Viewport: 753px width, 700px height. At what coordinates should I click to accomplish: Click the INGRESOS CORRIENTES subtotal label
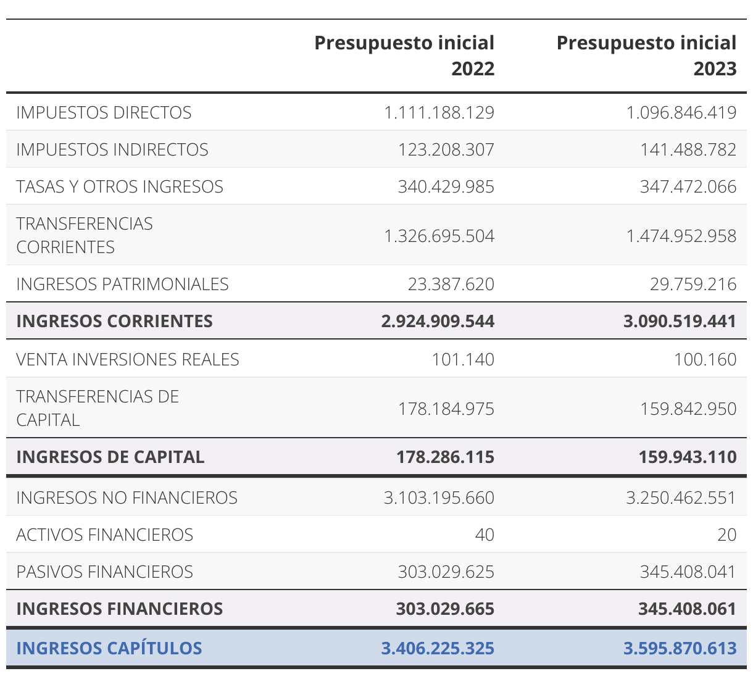(x=114, y=321)
